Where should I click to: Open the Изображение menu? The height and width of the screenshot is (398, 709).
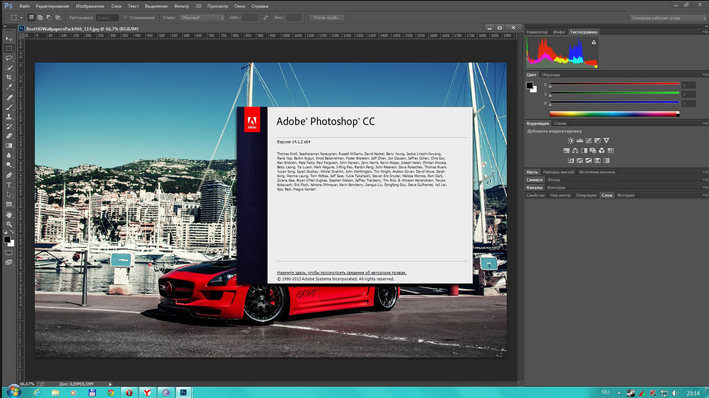90,6
